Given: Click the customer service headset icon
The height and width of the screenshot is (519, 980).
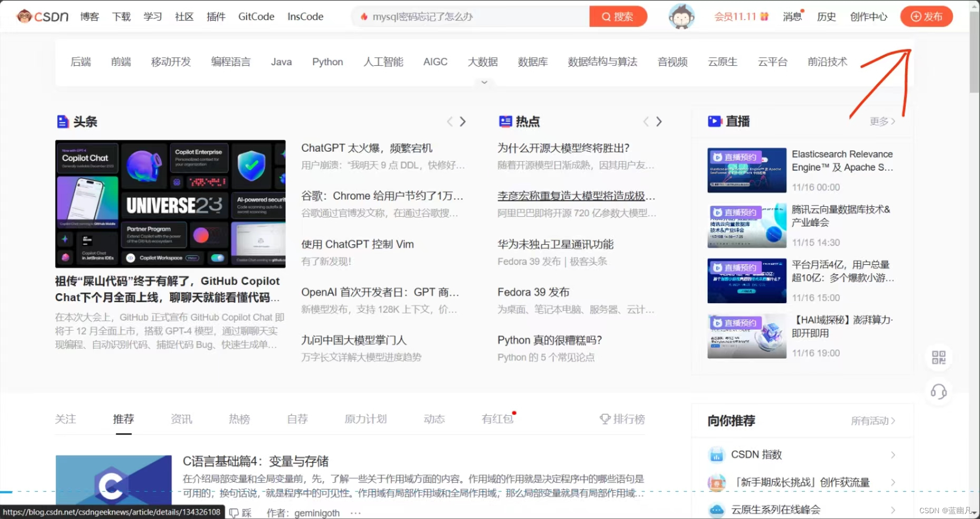Looking at the screenshot, I should click(939, 392).
